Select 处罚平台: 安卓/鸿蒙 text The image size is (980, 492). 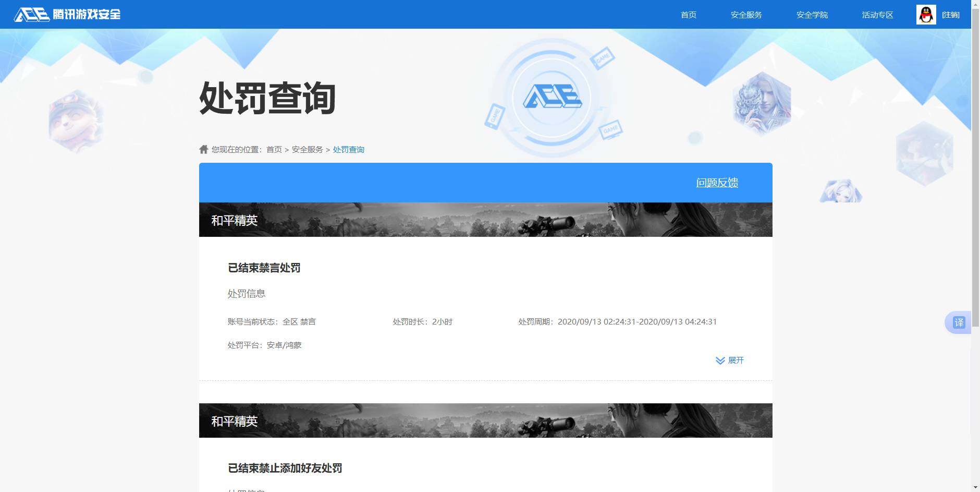[264, 345]
